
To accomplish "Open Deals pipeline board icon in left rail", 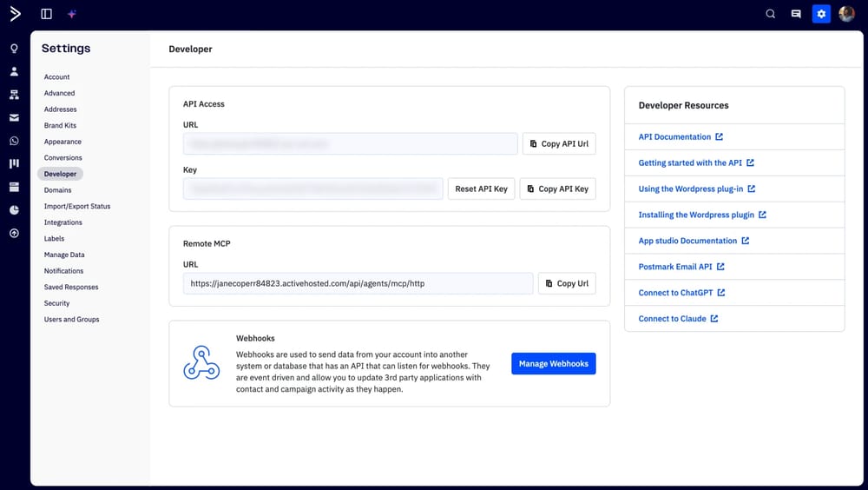I will click(15, 163).
